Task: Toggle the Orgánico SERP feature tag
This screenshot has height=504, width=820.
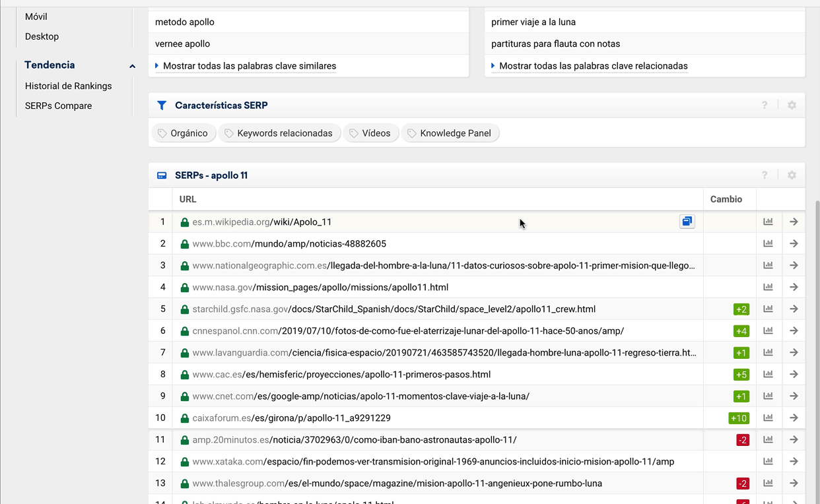Action: tap(183, 133)
